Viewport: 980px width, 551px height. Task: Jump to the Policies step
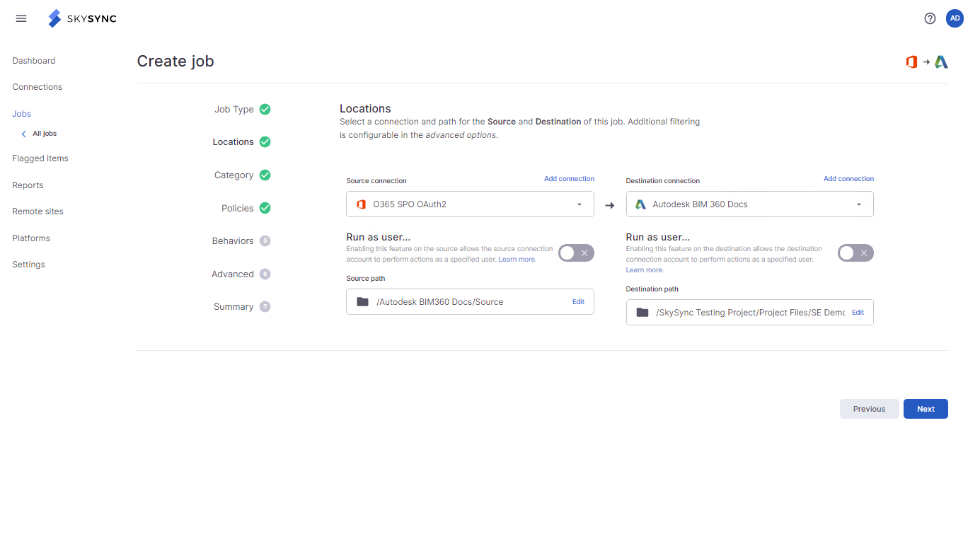[238, 209]
